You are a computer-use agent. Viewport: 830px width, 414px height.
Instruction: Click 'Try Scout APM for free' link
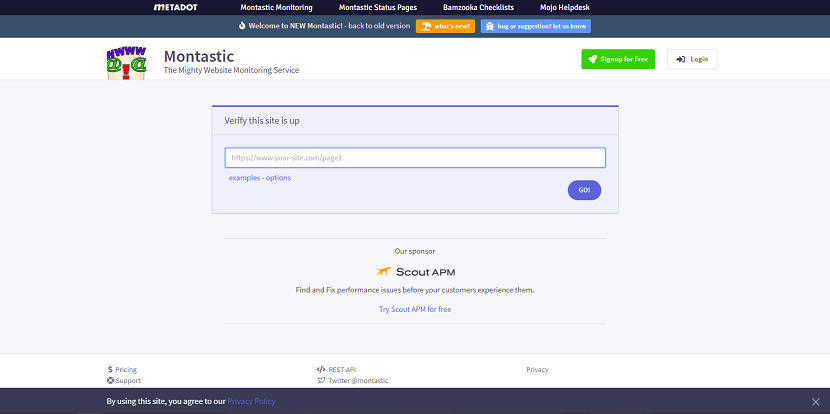[x=415, y=309]
